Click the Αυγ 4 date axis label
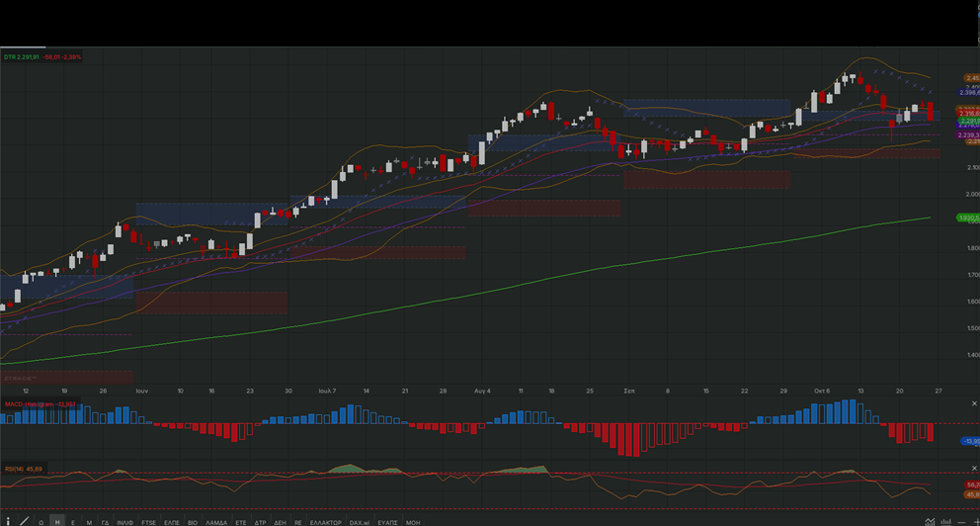980x526 pixels. (482, 391)
